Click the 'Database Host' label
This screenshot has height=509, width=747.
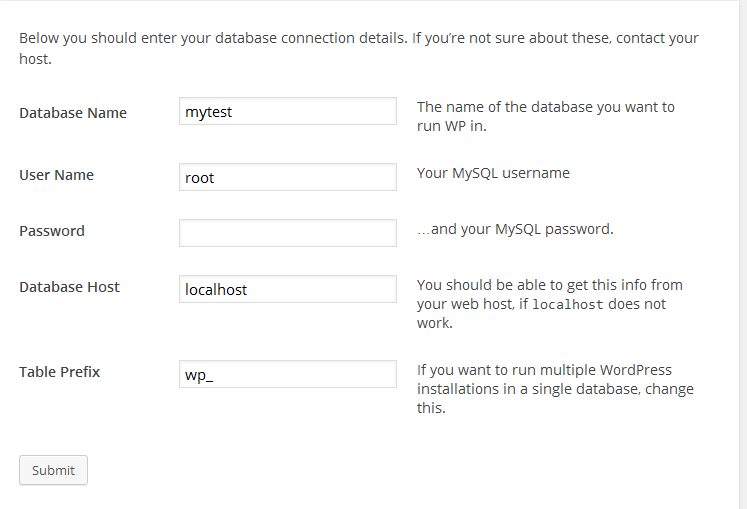click(69, 287)
